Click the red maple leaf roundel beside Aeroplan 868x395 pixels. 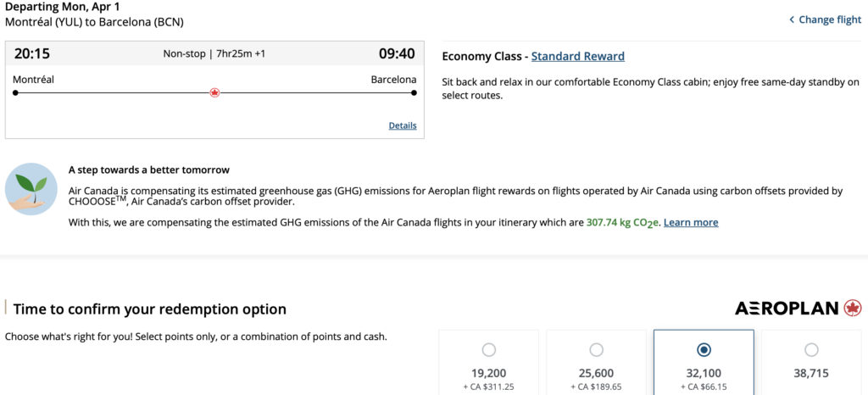pyautogui.click(x=853, y=308)
